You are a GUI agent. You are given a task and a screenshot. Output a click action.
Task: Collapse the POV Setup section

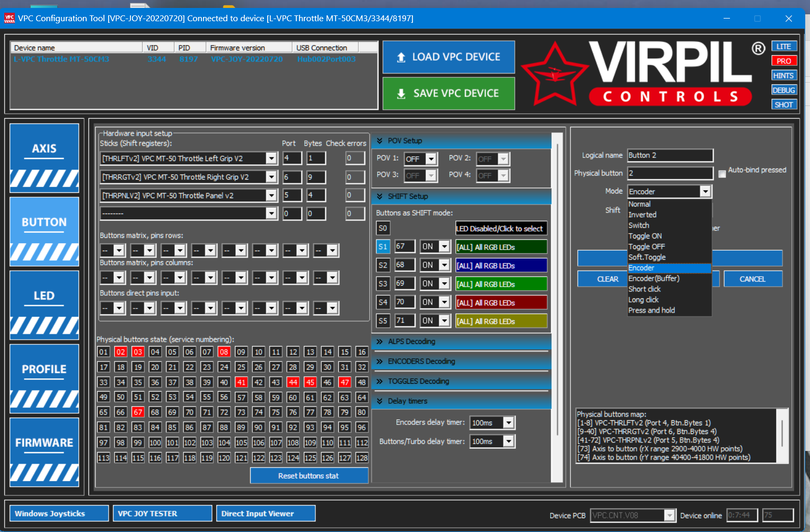(461, 141)
